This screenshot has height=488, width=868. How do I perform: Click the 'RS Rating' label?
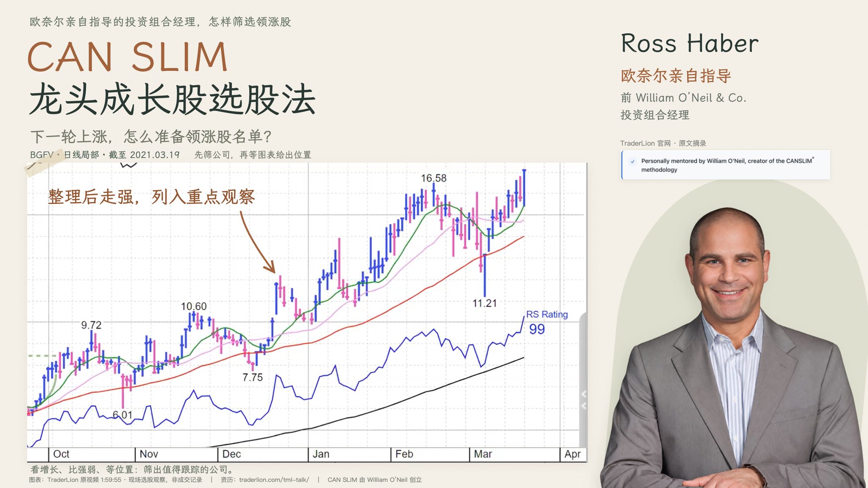[x=547, y=314]
